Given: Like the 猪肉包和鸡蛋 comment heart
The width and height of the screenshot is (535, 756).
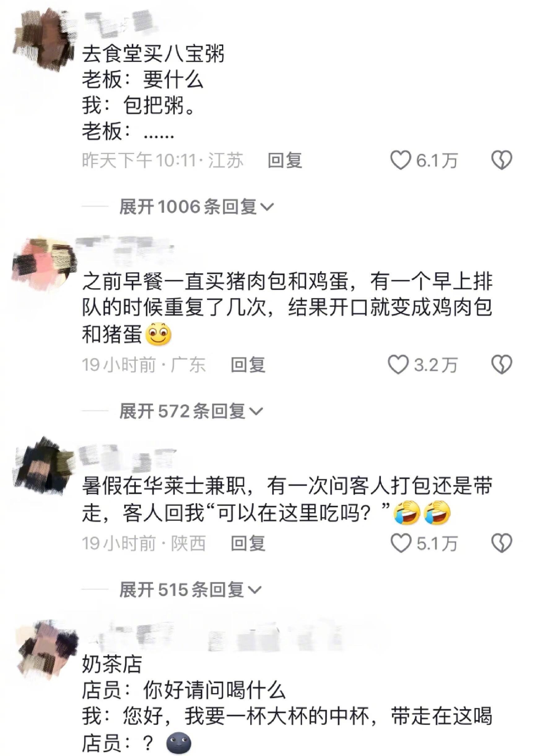Looking at the screenshot, I should 398,365.
